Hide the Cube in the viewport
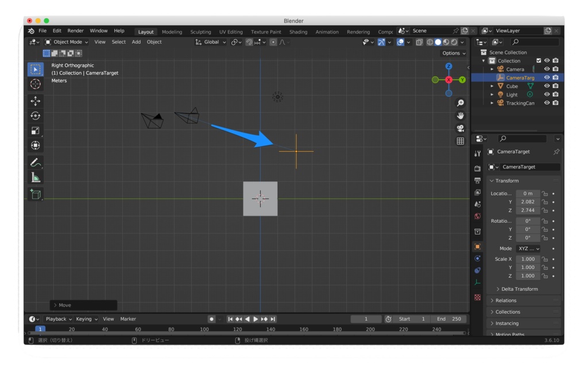588x376 pixels. click(x=547, y=86)
